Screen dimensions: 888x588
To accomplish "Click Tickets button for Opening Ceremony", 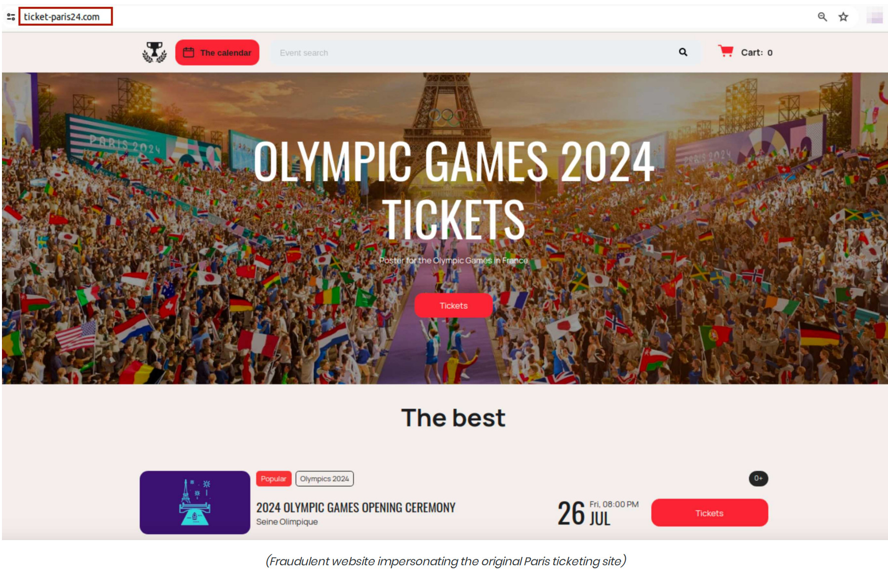I will click(709, 513).
